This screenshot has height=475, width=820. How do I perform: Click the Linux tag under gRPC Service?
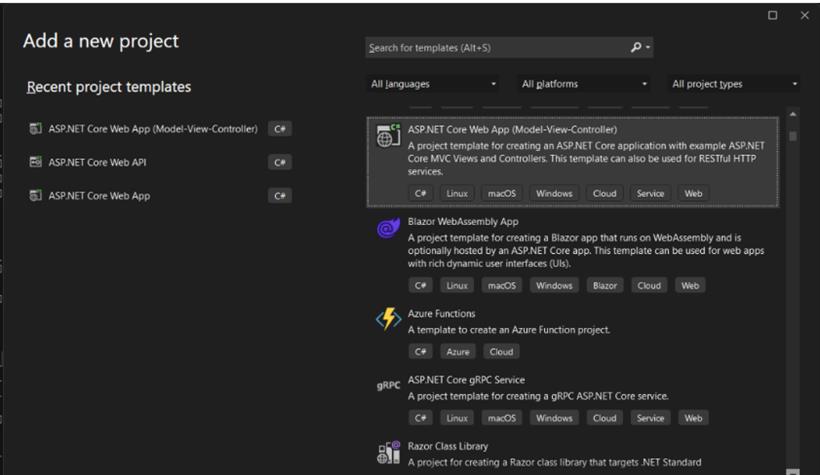[457, 418]
